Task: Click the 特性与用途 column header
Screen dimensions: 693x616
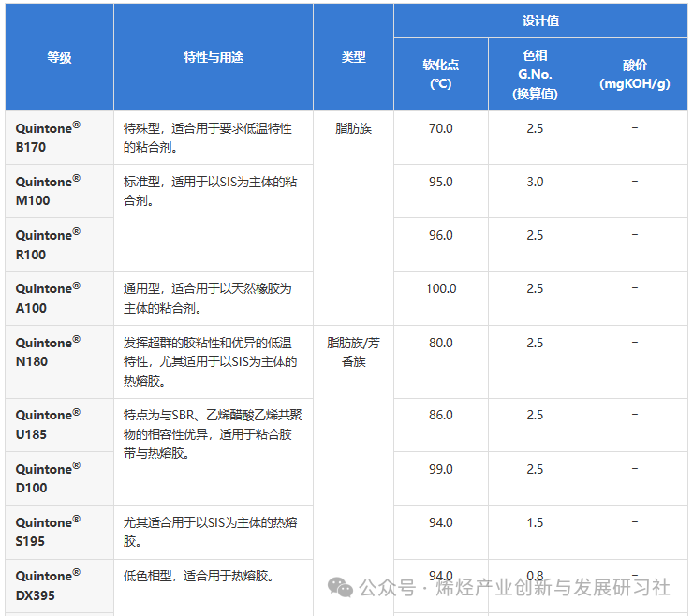Action: [x=214, y=57]
